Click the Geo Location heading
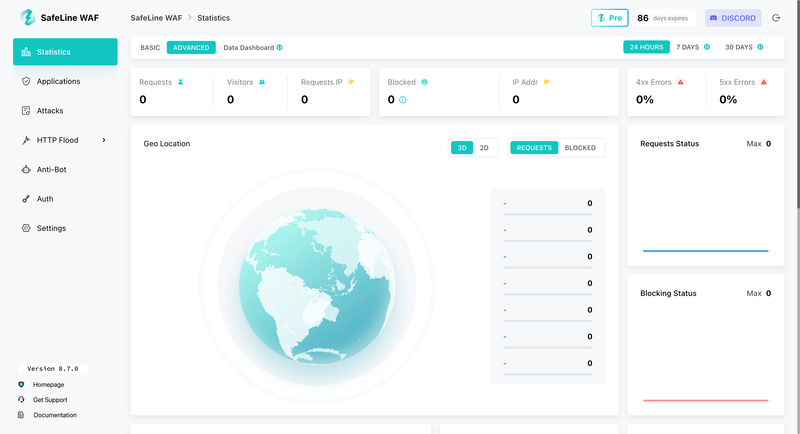The height and width of the screenshot is (434, 800). pyautogui.click(x=167, y=144)
